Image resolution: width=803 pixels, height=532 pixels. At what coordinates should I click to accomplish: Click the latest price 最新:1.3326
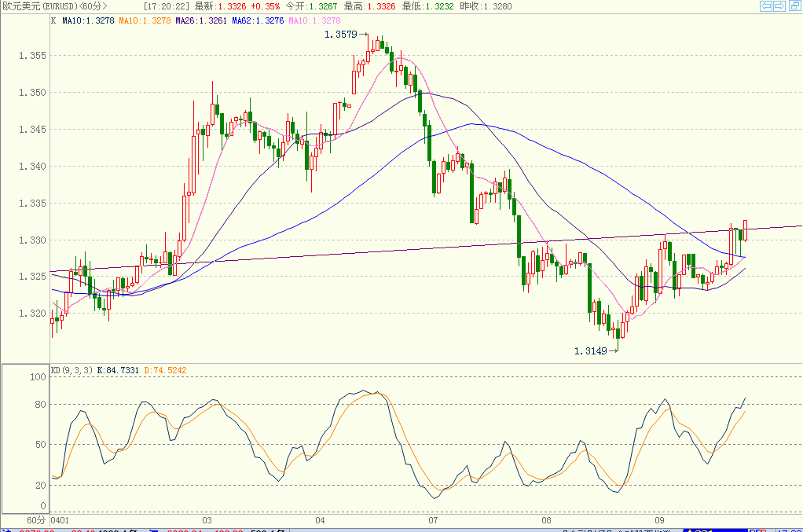tap(220, 6)
